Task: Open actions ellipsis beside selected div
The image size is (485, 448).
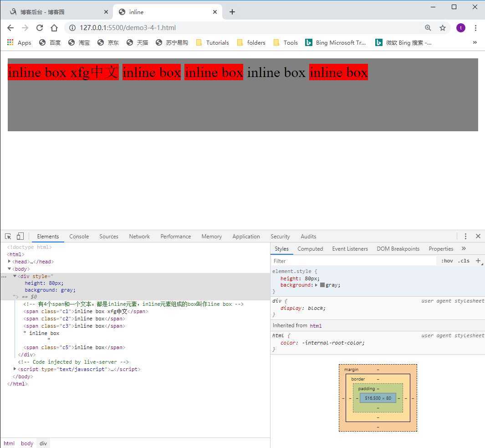Action: click(4, 277)
